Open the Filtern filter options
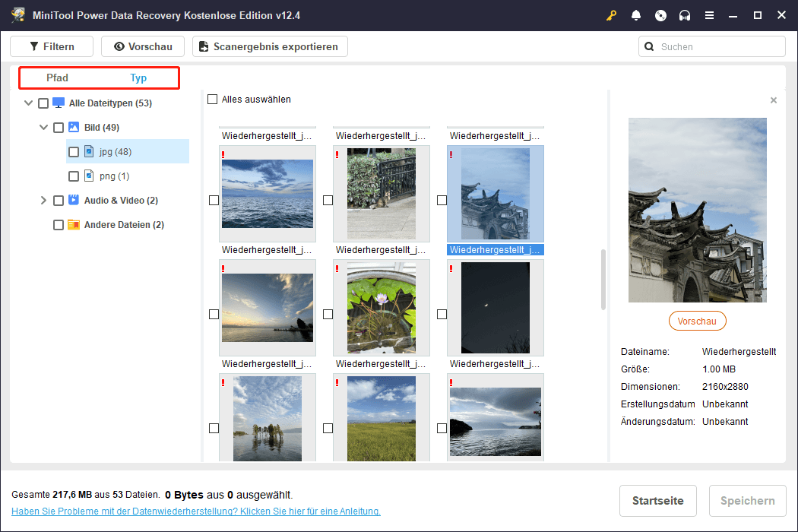798x532 pixels. point(52,46)
